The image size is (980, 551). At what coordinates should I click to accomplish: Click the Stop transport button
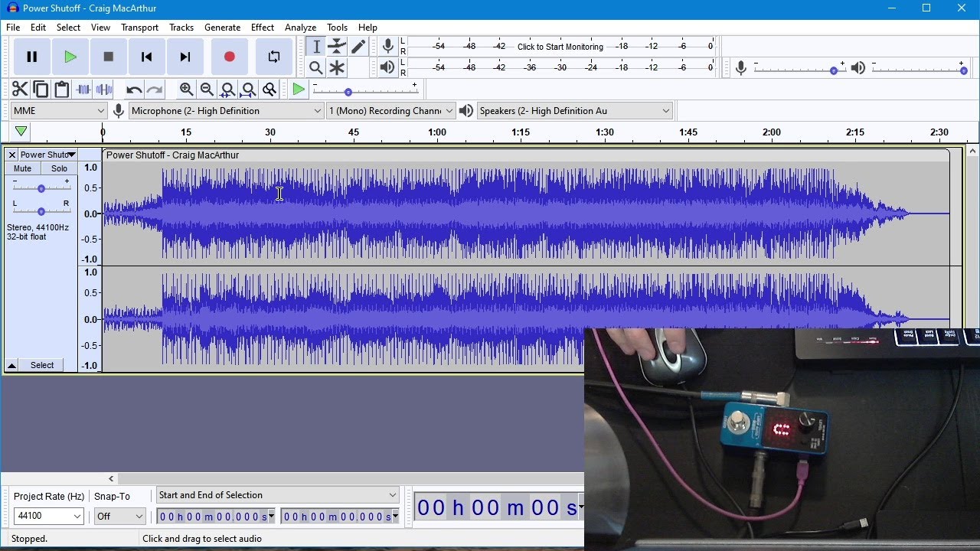pos(108,57)
